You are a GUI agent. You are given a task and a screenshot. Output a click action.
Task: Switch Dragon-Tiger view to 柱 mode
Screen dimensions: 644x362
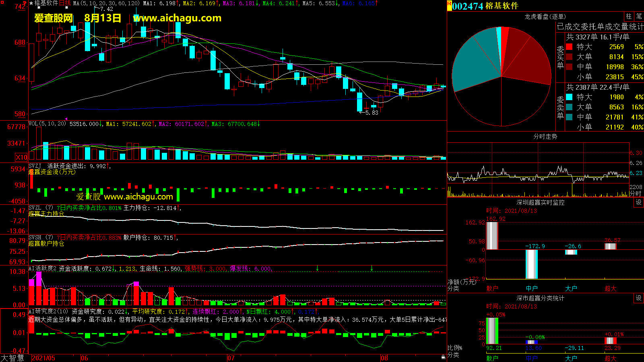(x=629, y=16)
